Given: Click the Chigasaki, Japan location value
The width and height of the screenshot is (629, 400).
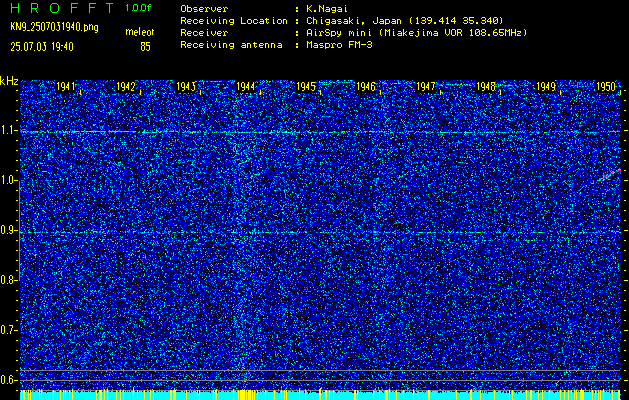Looking at the screenshot, I should coord(404,21).
